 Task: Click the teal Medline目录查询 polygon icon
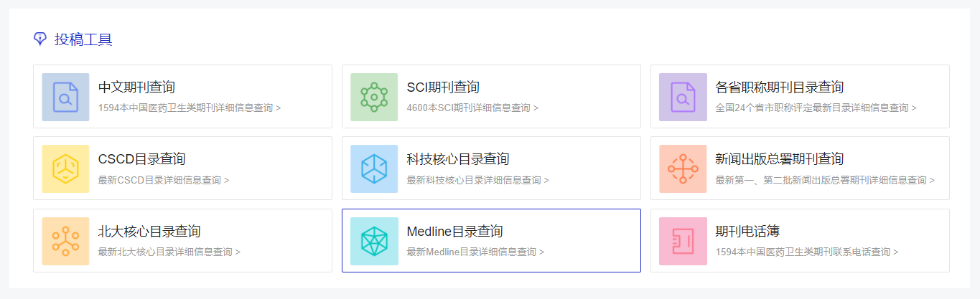click(374, 241)
